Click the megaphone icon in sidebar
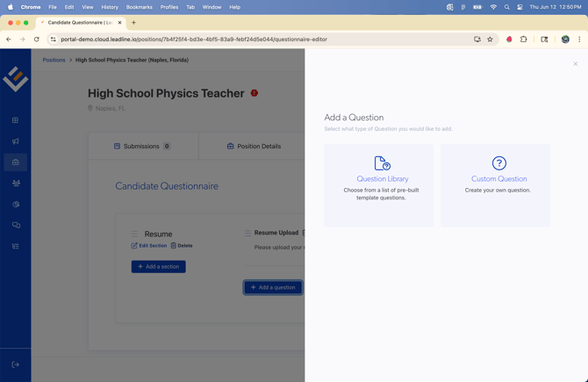Screen dimensions: 588x382 [x=16, y=141]
